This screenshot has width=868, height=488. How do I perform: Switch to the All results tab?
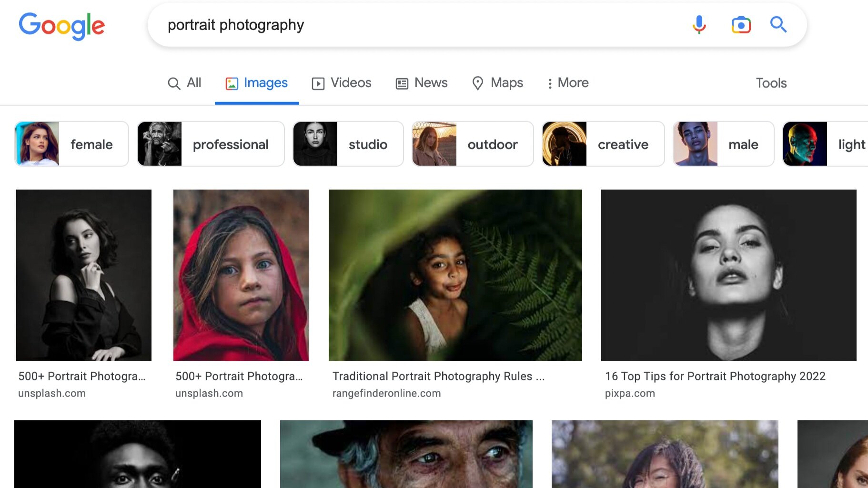coord(184,83)
